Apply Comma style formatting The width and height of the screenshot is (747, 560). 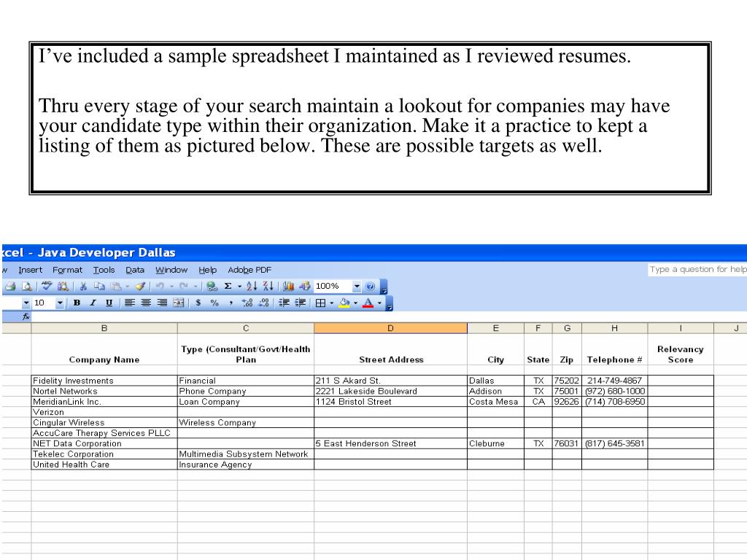[231, 303]
